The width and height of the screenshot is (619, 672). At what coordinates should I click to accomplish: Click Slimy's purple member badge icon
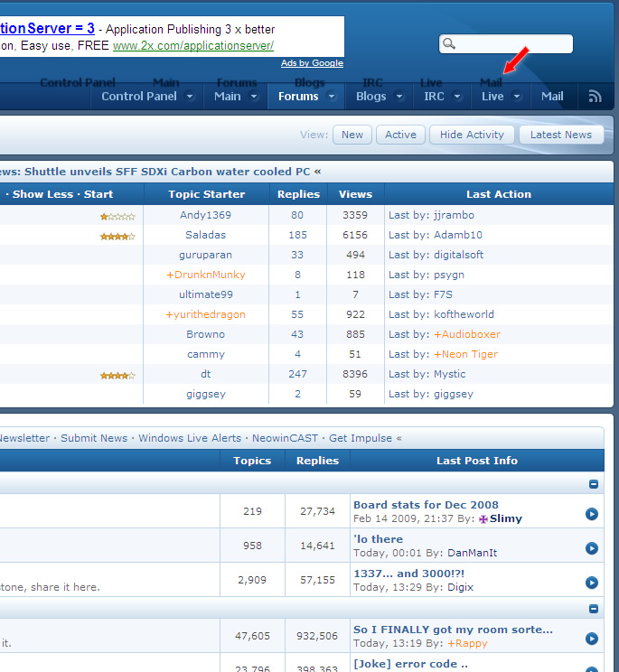483,519
